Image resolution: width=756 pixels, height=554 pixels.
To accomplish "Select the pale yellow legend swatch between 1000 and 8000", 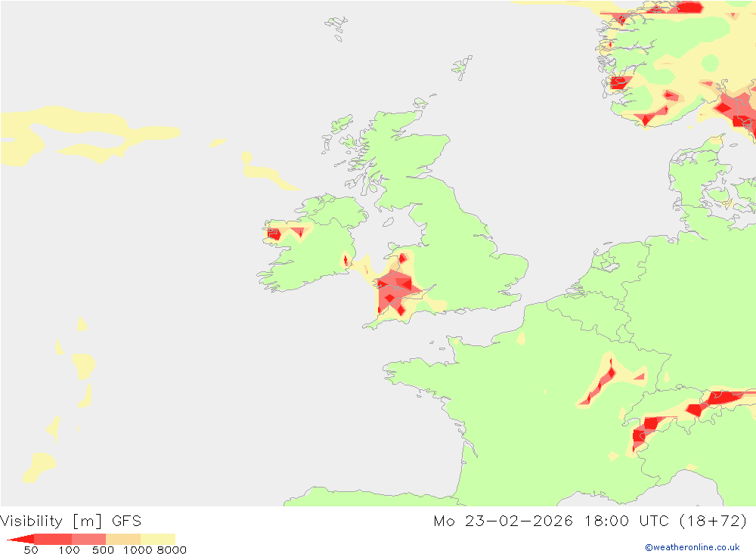I will [x=158, y=539].
